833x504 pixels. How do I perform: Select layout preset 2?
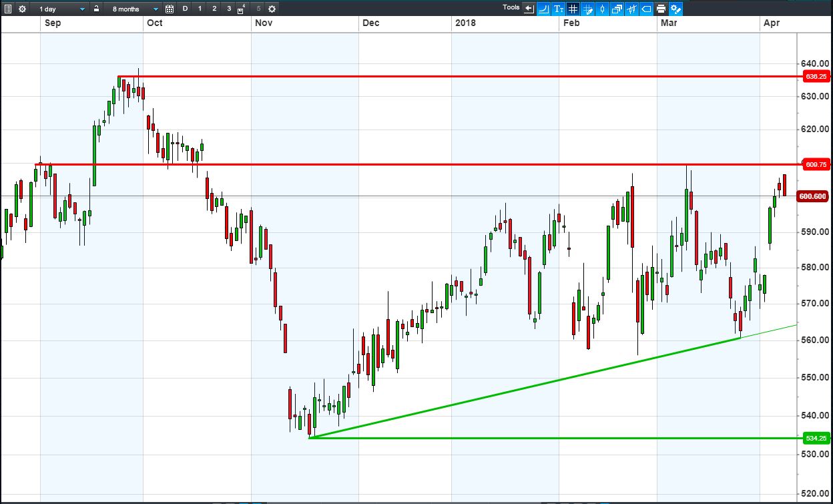[214, 9]
